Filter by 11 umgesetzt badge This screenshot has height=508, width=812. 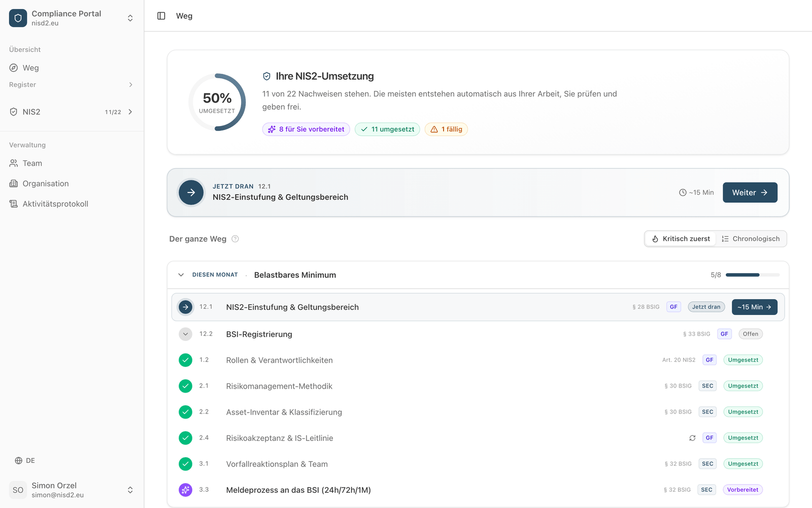click(x=387, y=129)
